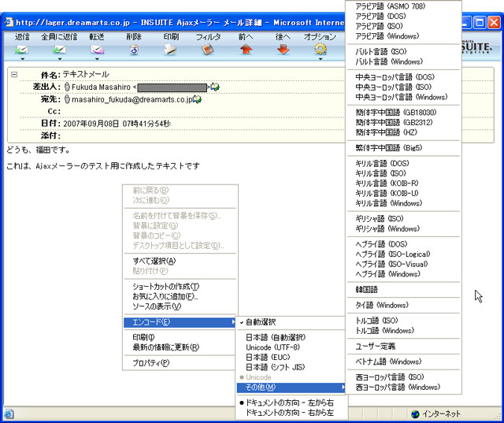
Task: Toggle the 自動選択 checked encoding option
Action: (x=260, y=322)
